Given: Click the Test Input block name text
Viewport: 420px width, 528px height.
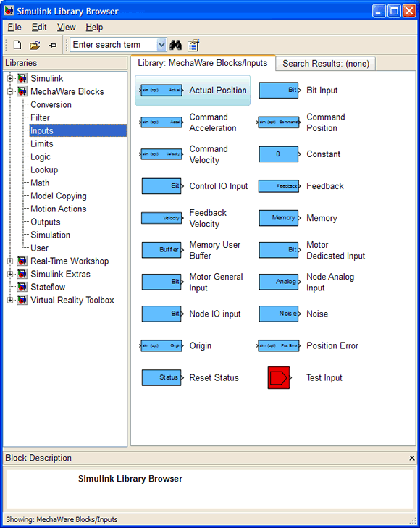Looking at the screenshot, I should pyautogui.click(x=324, y=378).
